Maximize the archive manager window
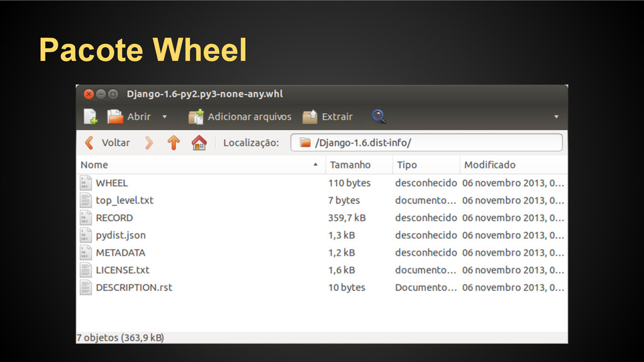The width and height of the screenshot is (644, 362). 113,94
